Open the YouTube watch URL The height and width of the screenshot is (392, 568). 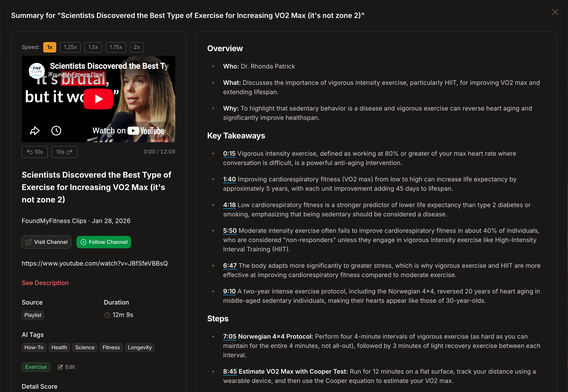95,263
